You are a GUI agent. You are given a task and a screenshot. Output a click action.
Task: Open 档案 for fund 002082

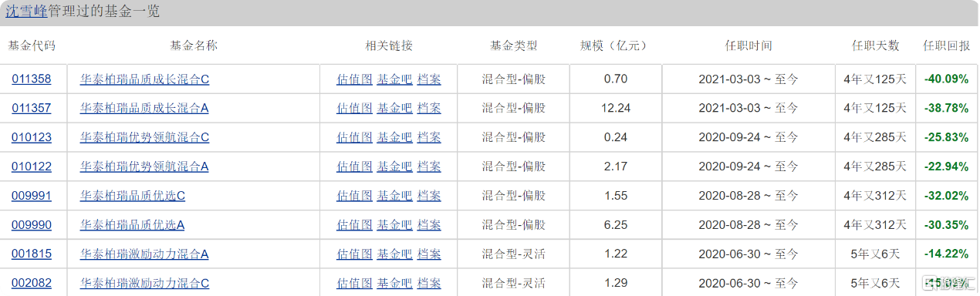(x=429, y=284)
